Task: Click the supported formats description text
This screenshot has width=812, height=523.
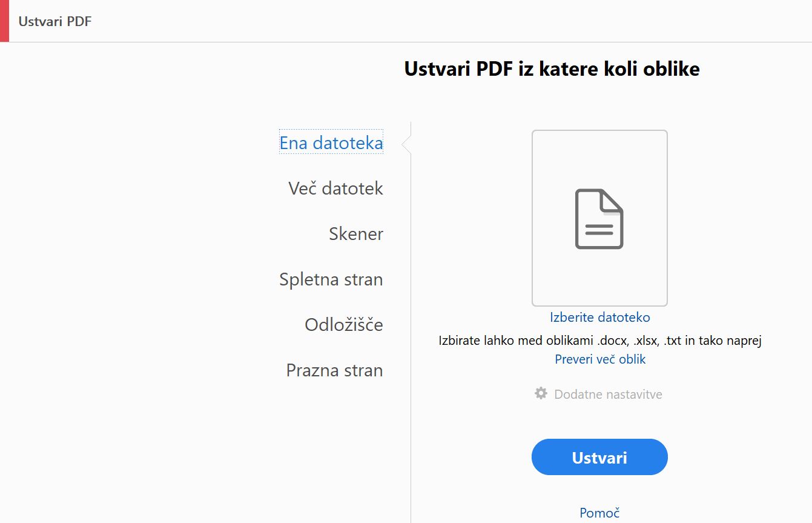Action: [x=599, y=340]
